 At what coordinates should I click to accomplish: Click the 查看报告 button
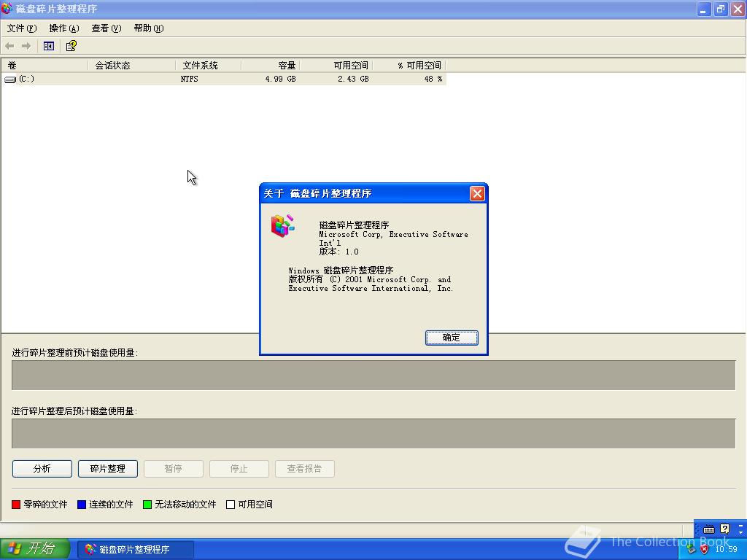pos(305,469)
